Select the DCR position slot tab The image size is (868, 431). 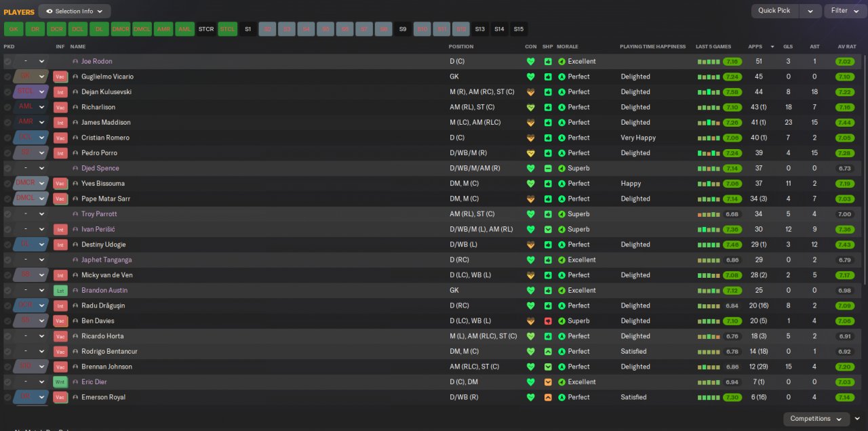56,29
